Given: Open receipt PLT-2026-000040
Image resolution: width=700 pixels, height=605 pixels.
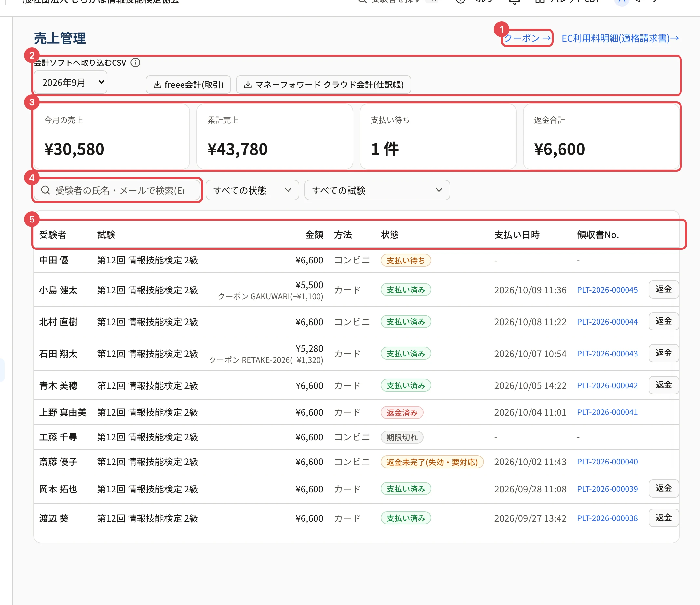Looking at the screenshot, I should (607, 462).
